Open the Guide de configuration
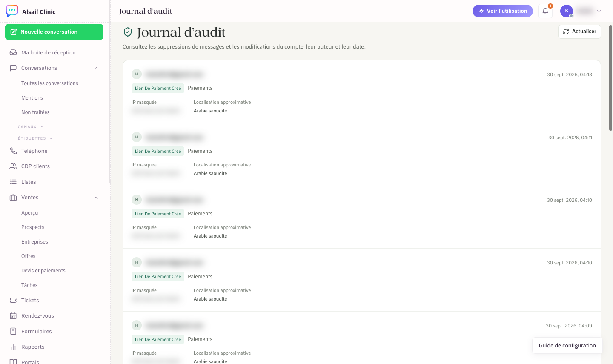Image resolution: width=613 pixels, height=364 pixels. click(567, 346)
